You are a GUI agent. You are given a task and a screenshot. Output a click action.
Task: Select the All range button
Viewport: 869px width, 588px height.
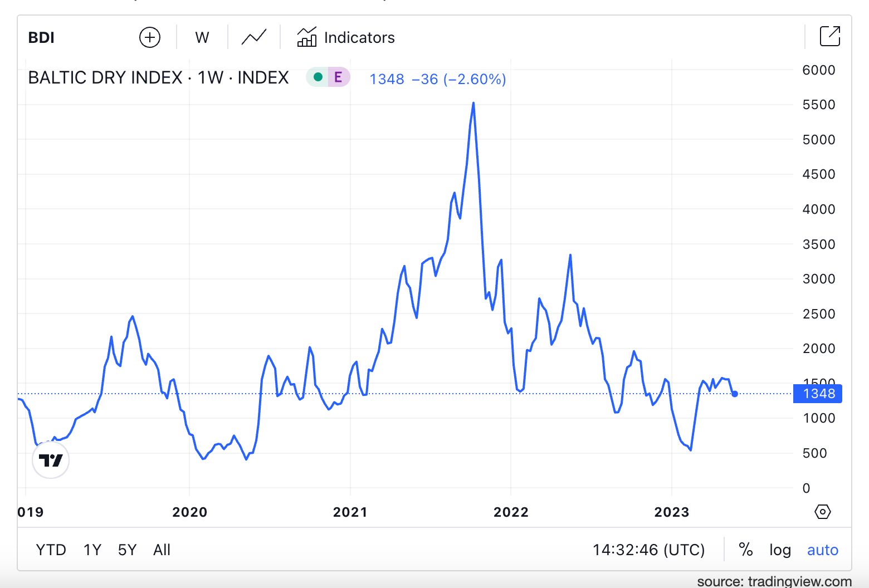[162, 550]
